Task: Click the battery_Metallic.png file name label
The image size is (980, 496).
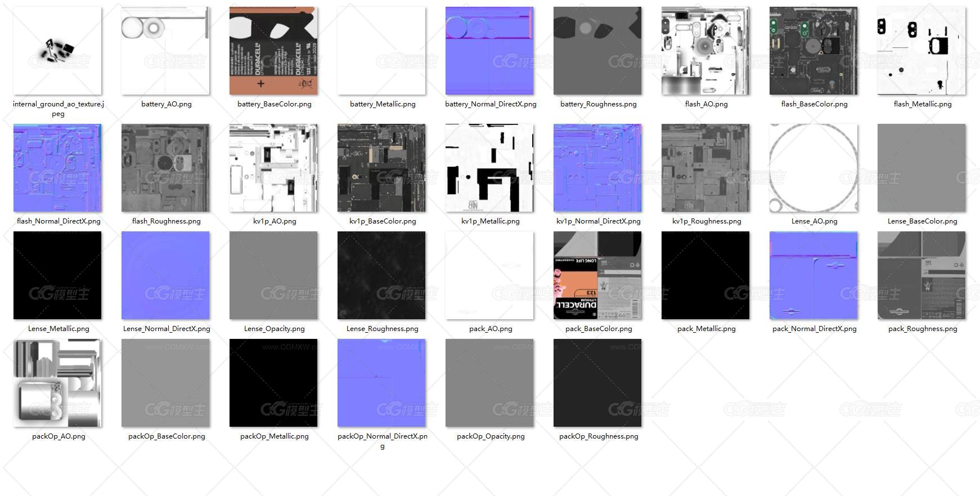Action: 383,104
